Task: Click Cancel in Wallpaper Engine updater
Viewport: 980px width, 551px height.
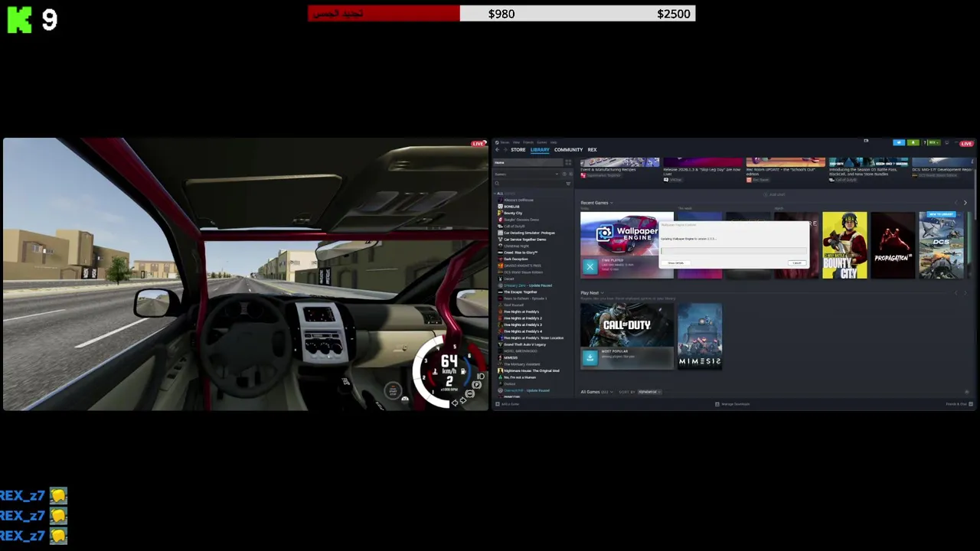Action: click(796, 262)
